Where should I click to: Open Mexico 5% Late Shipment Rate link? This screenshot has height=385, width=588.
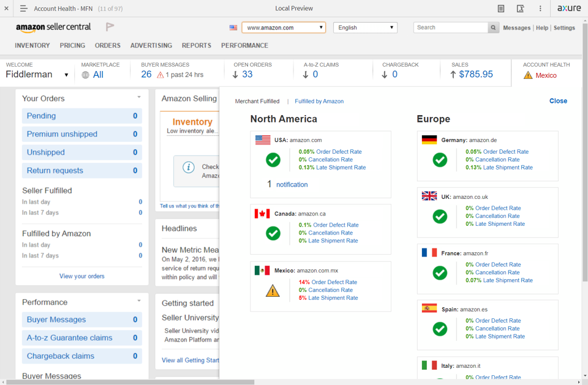(x=328, y=297)
